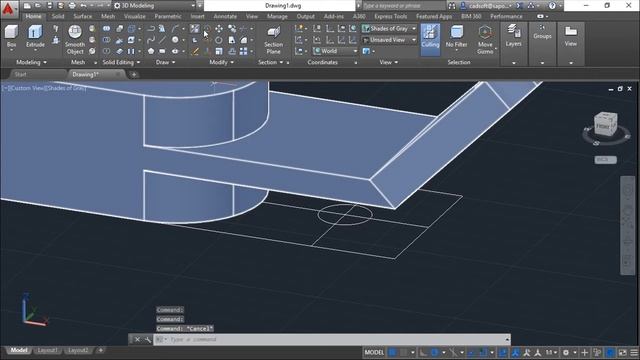Click the WCS label below ViewCube
This screenshot has height=360, width=640.
(x=605, y=160)
